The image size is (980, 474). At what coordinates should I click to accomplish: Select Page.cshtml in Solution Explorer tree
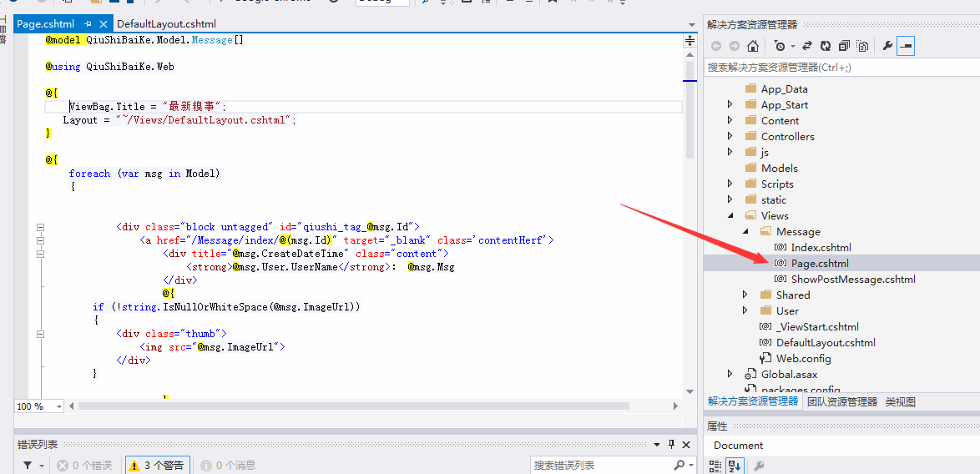tap(820, 264)
